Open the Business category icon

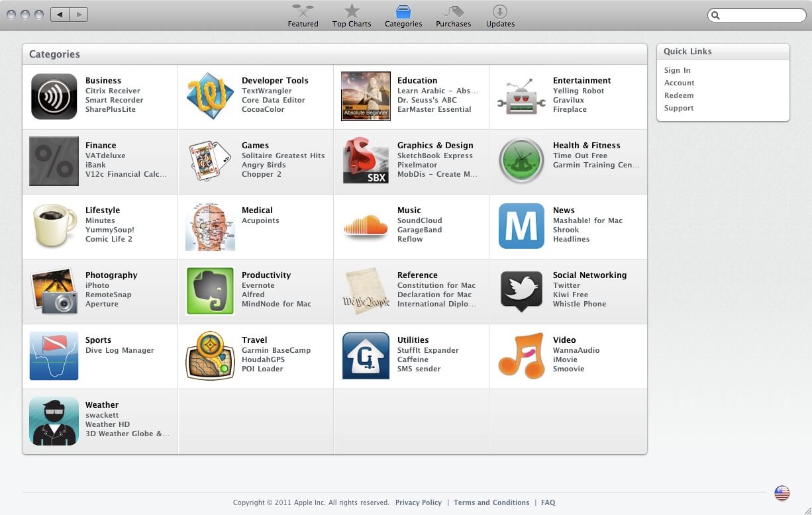pos(54,97)
